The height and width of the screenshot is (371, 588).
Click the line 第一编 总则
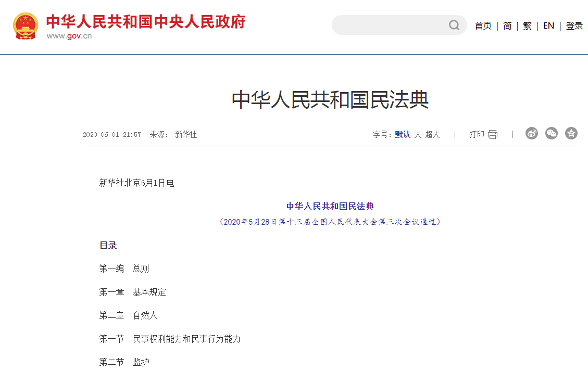[x=124, y=268]
